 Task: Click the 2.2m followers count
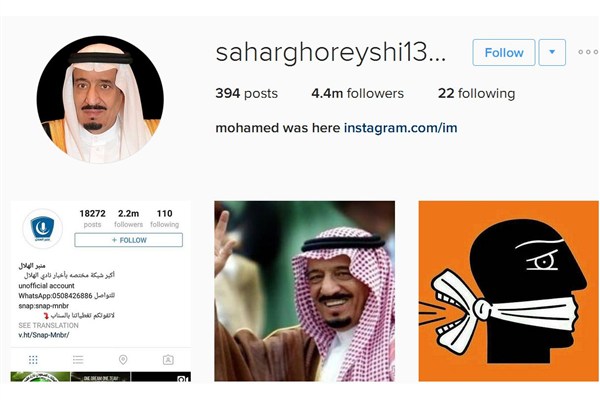click(128, 218)
